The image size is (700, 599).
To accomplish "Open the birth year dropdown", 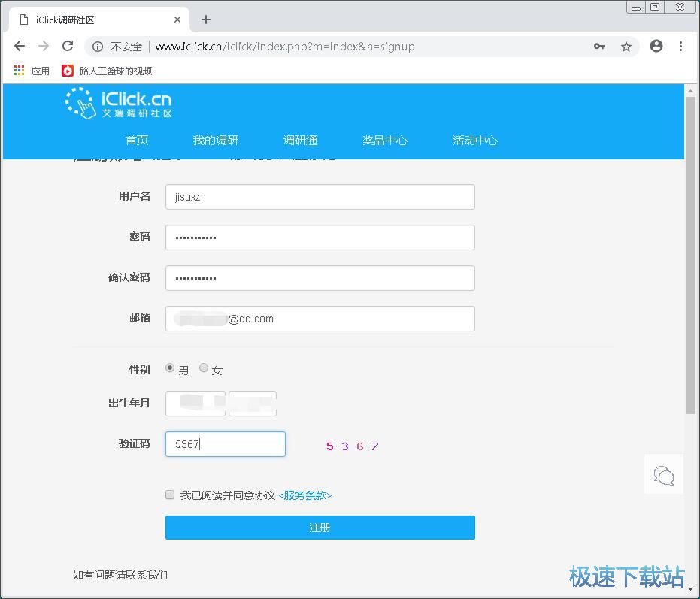I will pyautogui.click(x=195, y=404).
